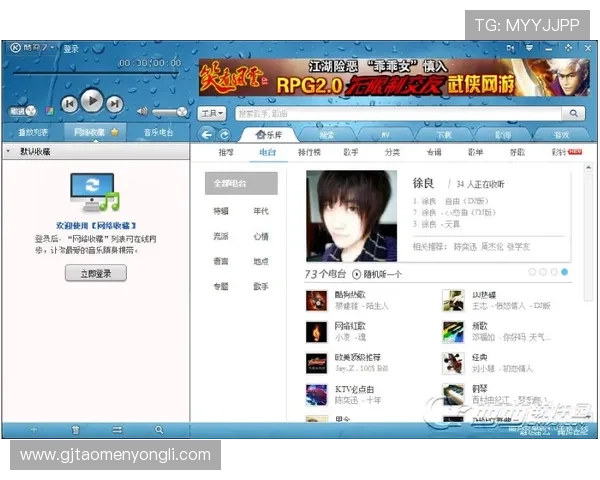Choose the 心情 radio category

coord(261,236)
